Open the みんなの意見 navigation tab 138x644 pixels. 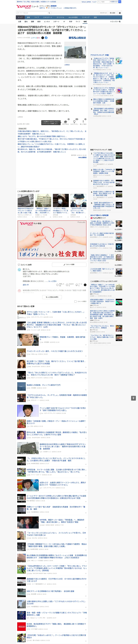pos(73,17)
